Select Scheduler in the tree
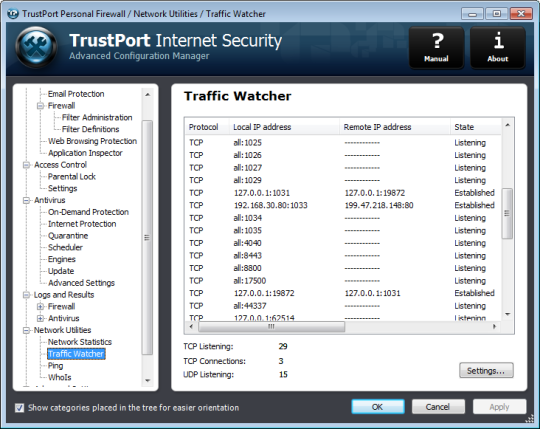Image resolution: width=540 pixels, height=429 pixels. point(65,248)
